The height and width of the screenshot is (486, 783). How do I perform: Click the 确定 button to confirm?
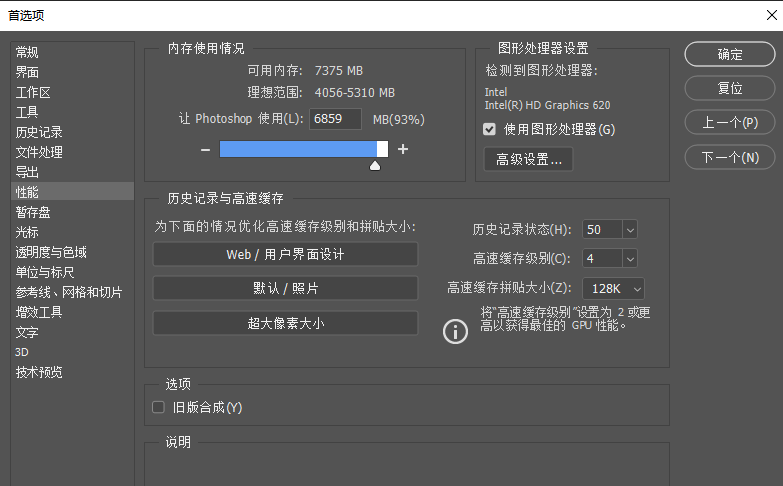[x=730, y=54]
